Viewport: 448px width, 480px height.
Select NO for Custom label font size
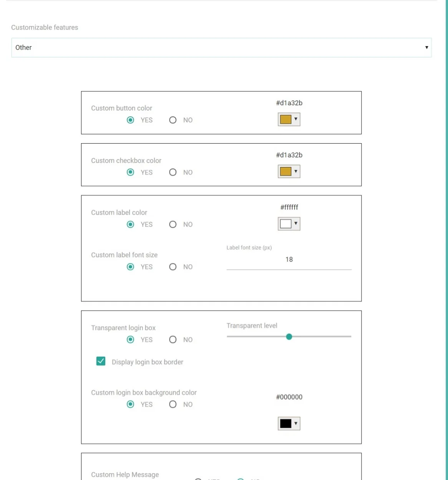click(173, 267)
